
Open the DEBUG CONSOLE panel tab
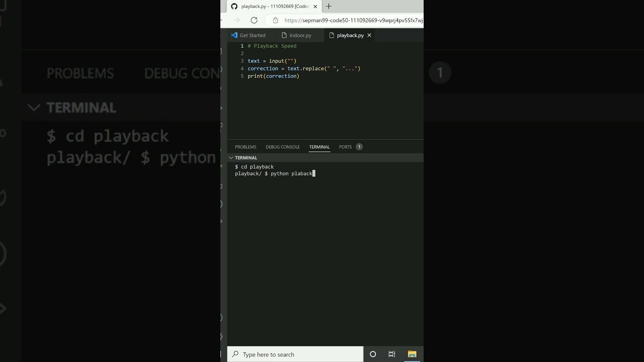point(283,147)
